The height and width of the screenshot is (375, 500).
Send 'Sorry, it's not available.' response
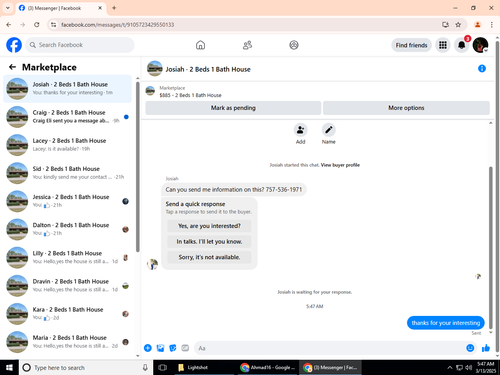(x=209, y=257)
